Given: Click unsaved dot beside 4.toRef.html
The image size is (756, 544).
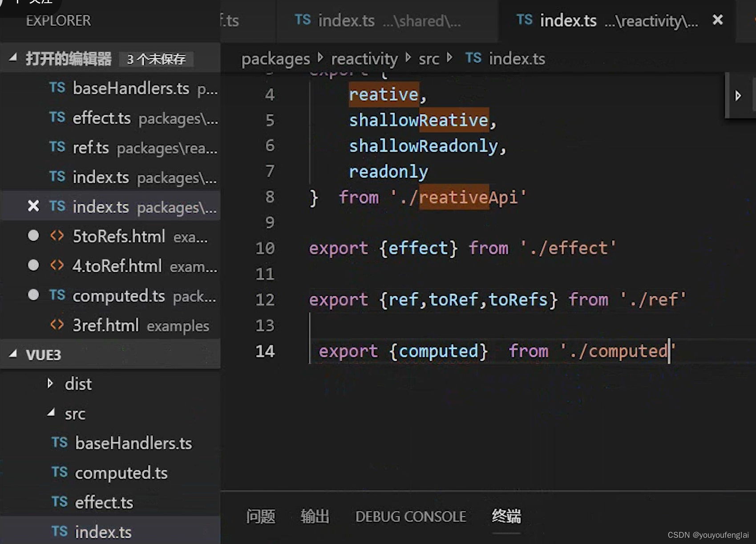Looking at the screenshot, I should tap(33, 266).
